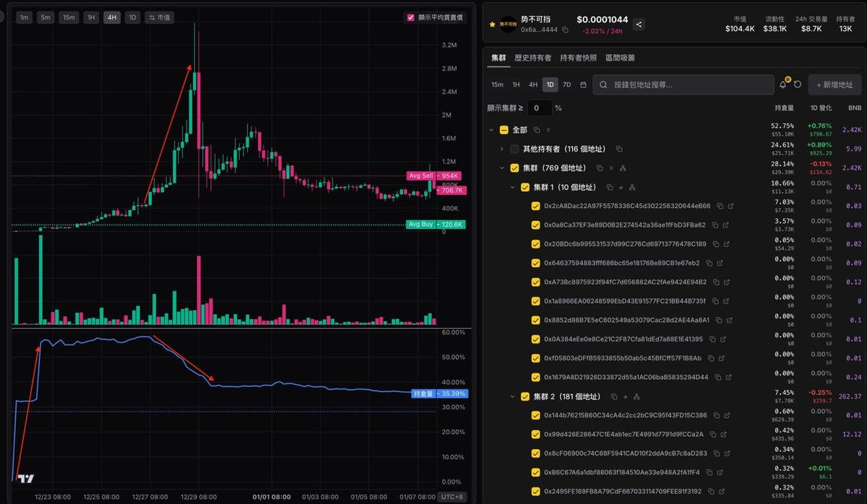Uncheck the 集群 1 checkbox
The image size is (867, 504).
click(x=525, y=187)
